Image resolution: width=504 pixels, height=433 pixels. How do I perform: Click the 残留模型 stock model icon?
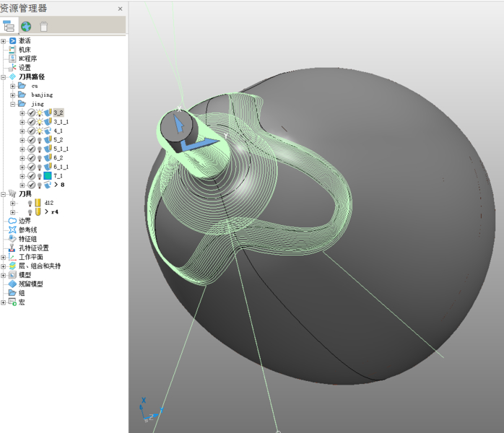[12, 284]
